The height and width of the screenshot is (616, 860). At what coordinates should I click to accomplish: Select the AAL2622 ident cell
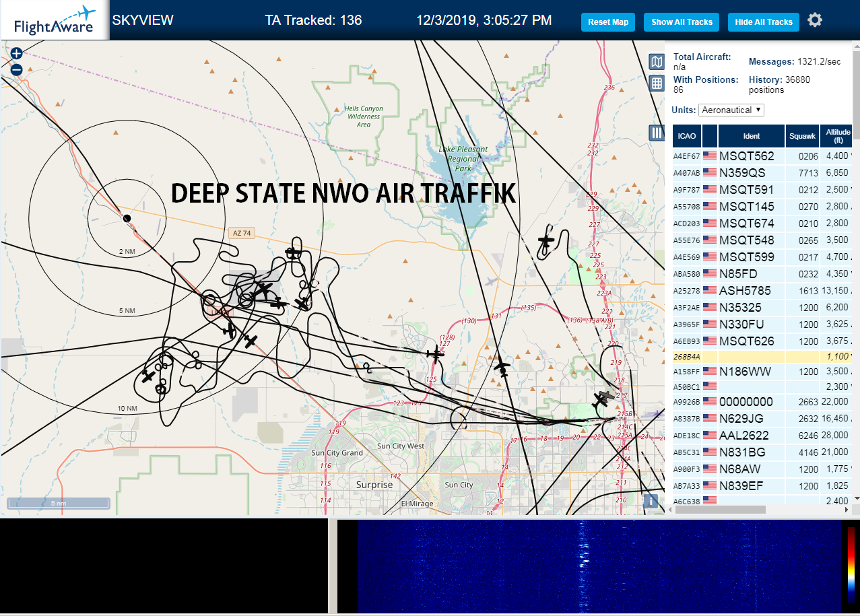[x=752, y=436]
